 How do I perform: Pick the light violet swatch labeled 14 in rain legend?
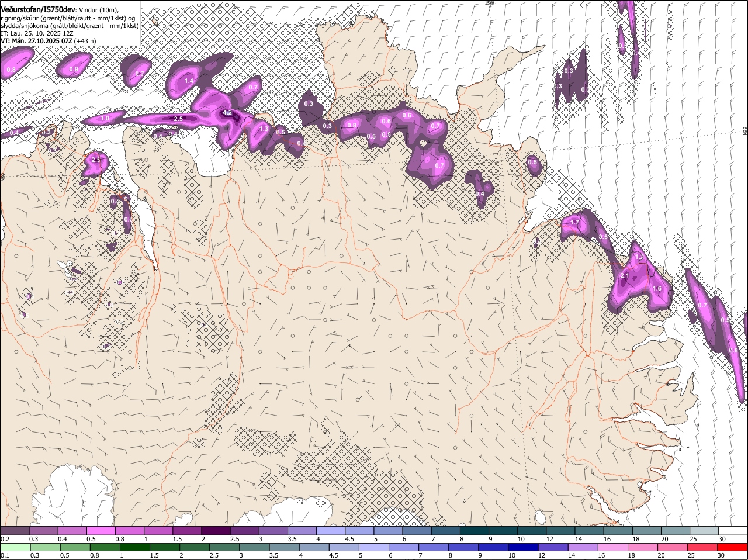tap(583, 547)
